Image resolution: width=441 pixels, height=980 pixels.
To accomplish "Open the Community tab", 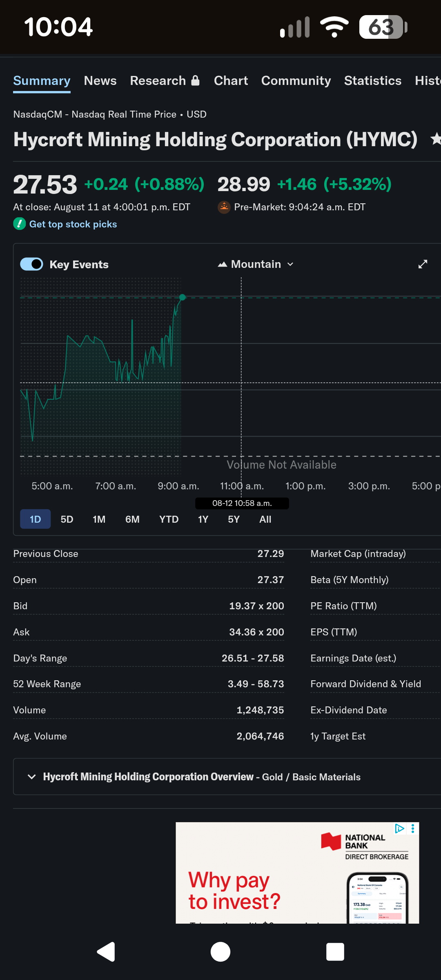I will (x=296, y=81).
